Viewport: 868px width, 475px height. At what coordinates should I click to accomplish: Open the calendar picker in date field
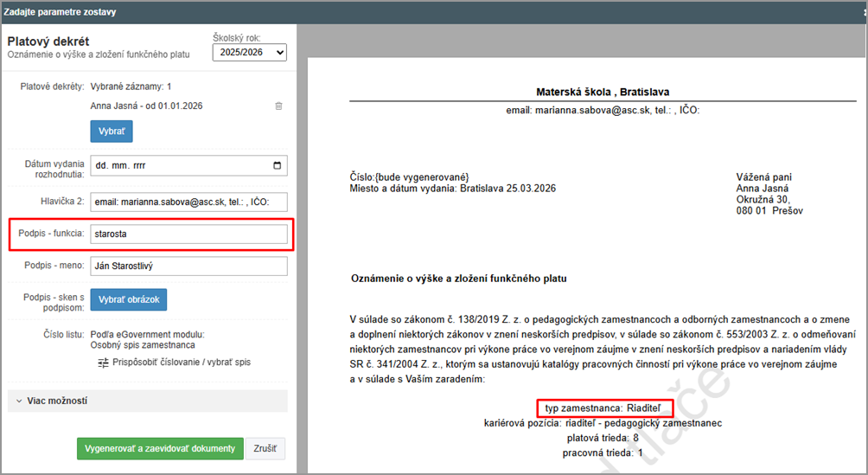click(277, 165)
